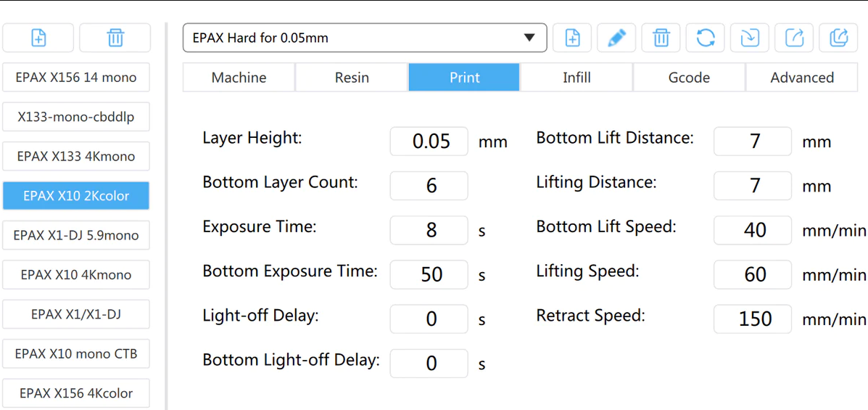Screen dimensions: 868x410
Task: Export all profiles with stacked share icon
Action: coord(838,38)
